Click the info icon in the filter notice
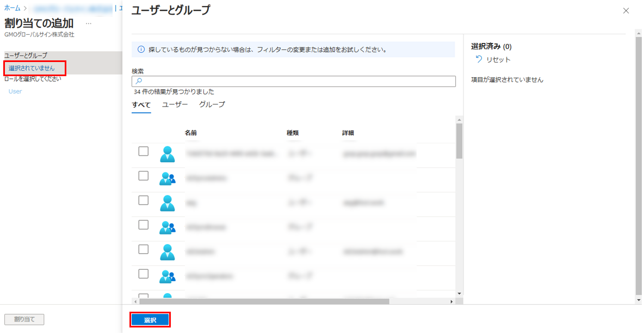The width and height of the screenshot is (644, 334). click(141, 50)
